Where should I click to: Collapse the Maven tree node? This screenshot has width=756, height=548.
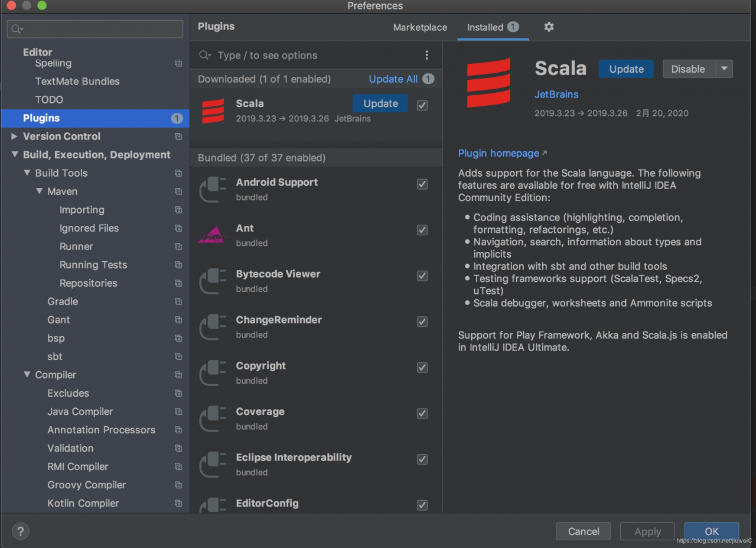click(x=39, y=192)
